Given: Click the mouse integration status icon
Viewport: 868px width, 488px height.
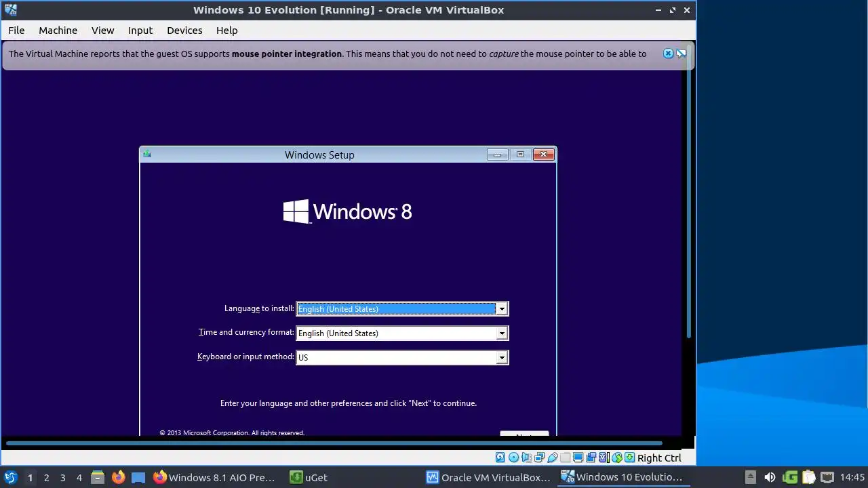Looking at the screenshot, I should point(617,457).
